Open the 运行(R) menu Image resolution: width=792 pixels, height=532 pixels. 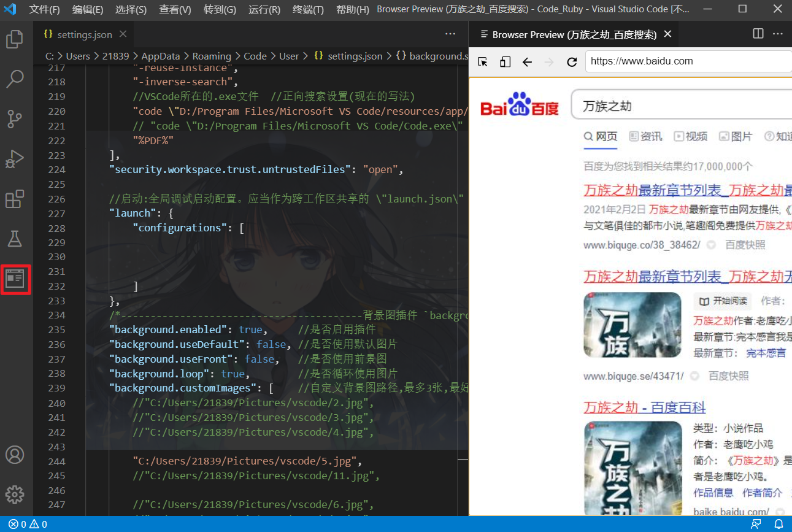(x=264, y=9)
